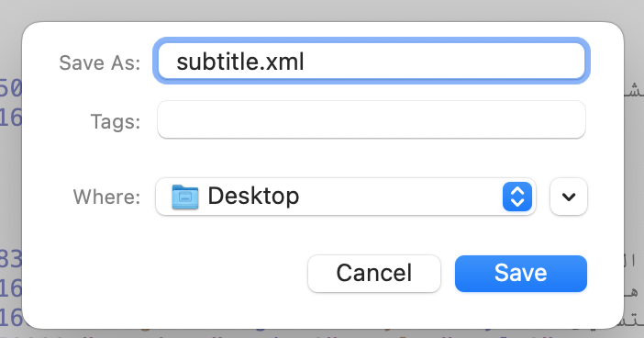Focus the Save As filename field
Screen dimensions: 644x338
point(372,61)
